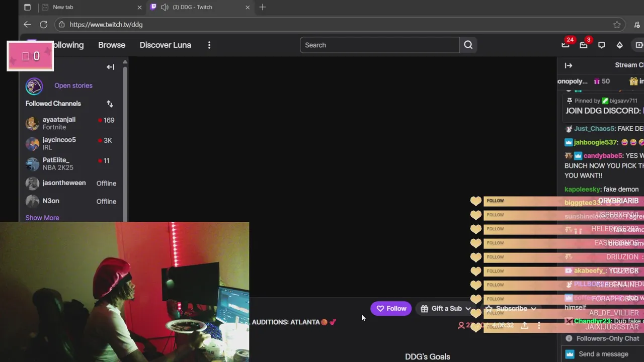This screenshot has height=362, width=644.
Task: Click candybabe5 username in chat
Action: pos(603,156)
